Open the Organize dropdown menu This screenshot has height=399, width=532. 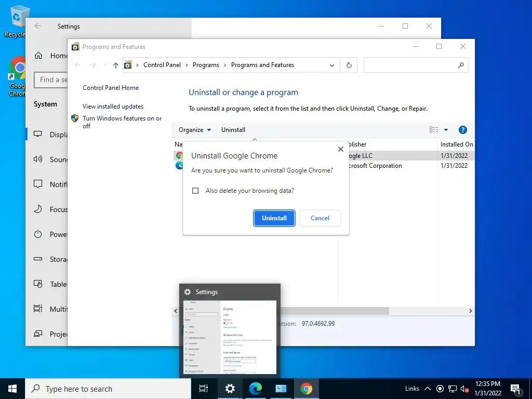[195, 129]
